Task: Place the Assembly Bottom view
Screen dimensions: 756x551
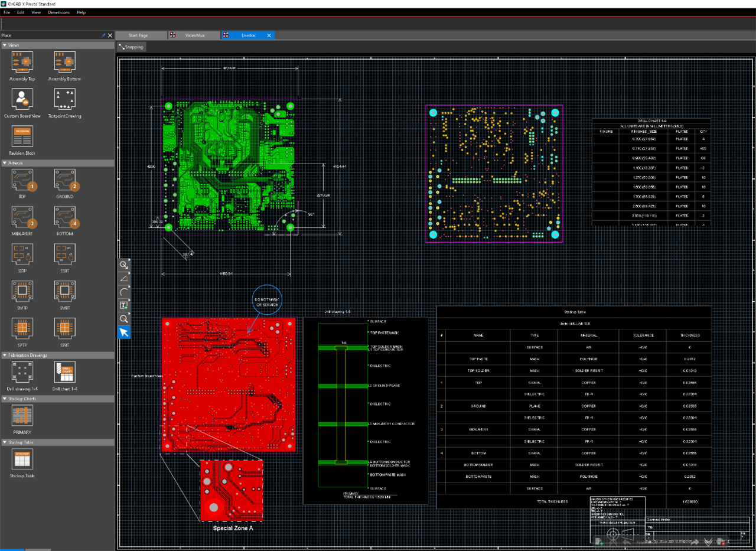Action: click(x=64, y=61)
